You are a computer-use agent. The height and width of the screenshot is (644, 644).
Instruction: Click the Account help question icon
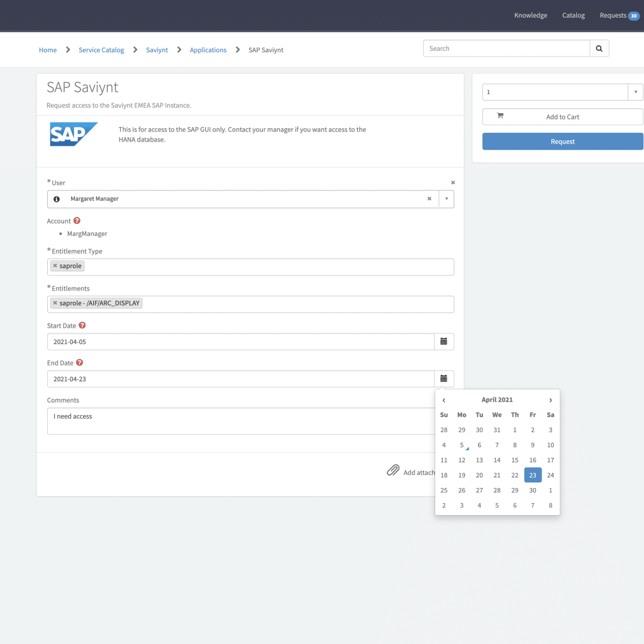[x=77, y=221]
